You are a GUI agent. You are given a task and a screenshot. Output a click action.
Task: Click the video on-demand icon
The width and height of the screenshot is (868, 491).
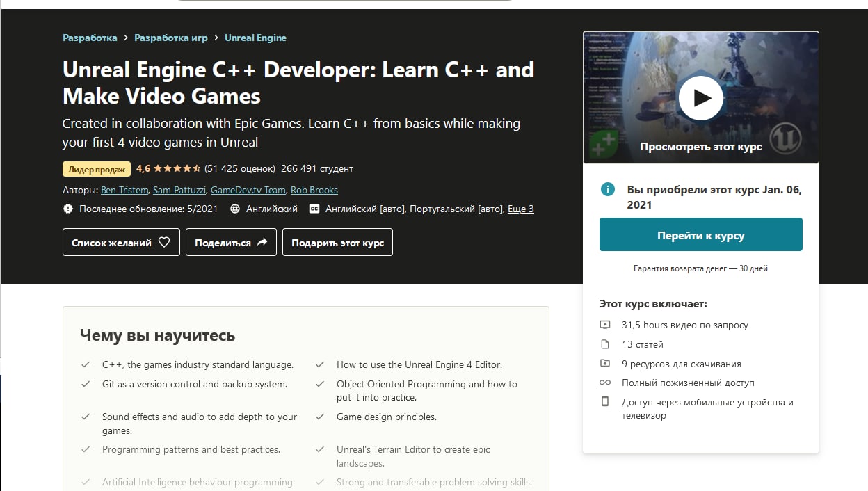click(x=605, y=325)
